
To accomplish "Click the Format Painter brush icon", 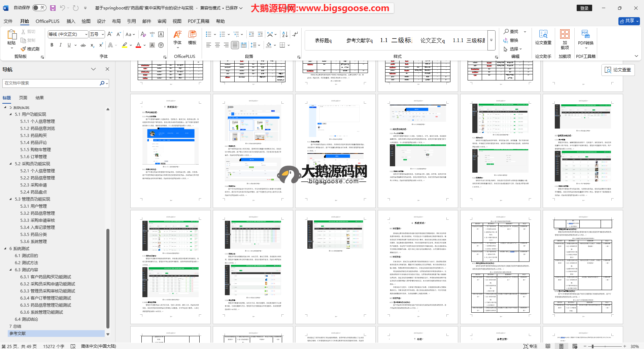I will (24, 49).
